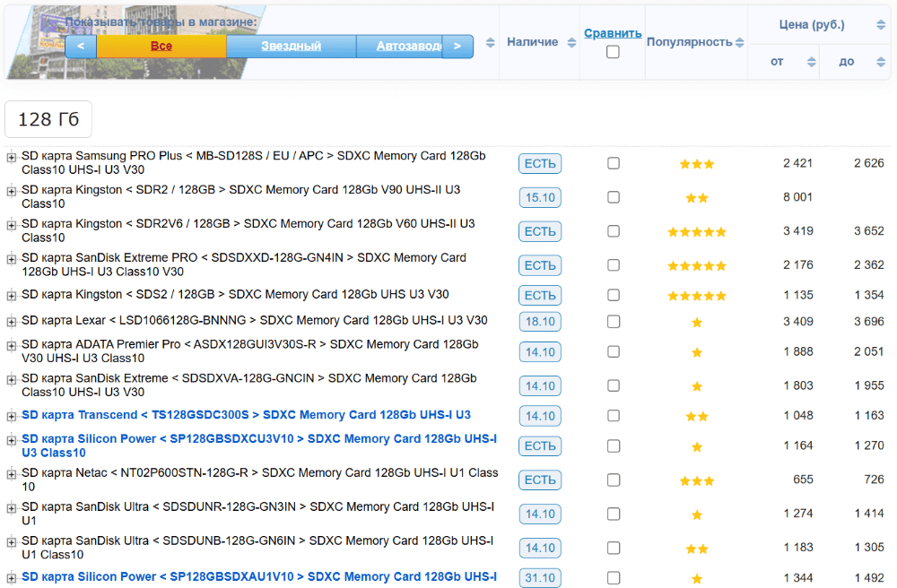Screen dimensions: 897x588
Task: Click the Сравнить link in the header
Action: coord(613,33)
